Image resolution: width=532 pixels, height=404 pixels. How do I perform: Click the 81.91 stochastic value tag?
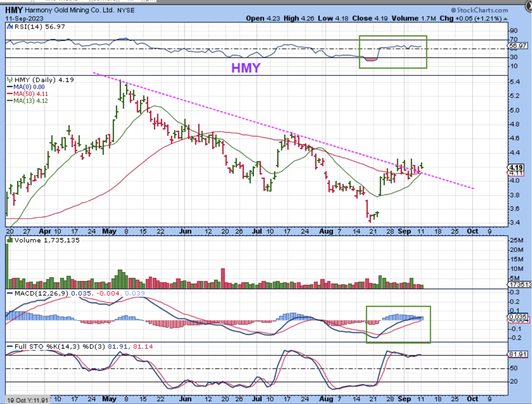coord(517,354)
